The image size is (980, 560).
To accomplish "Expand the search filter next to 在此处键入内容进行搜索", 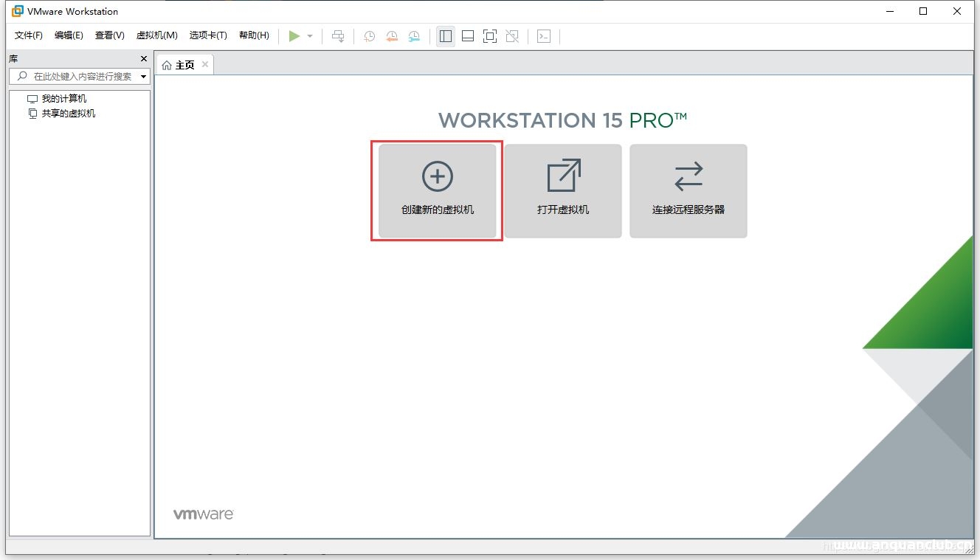I will [145, 76].
